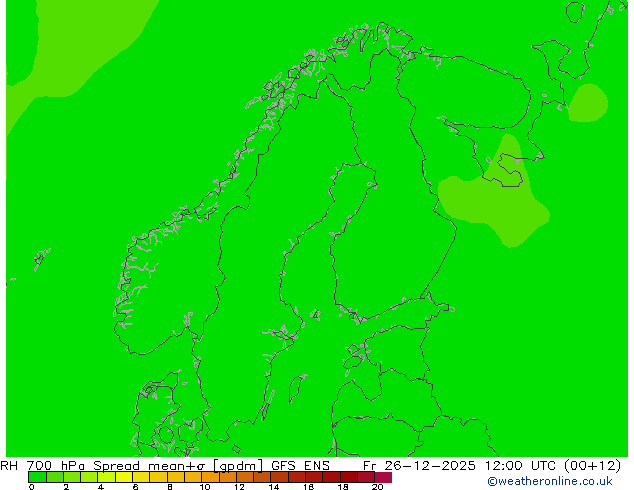Click the orange legend swatch starting at value 10

pyautogui.click(x=210, y=477)
